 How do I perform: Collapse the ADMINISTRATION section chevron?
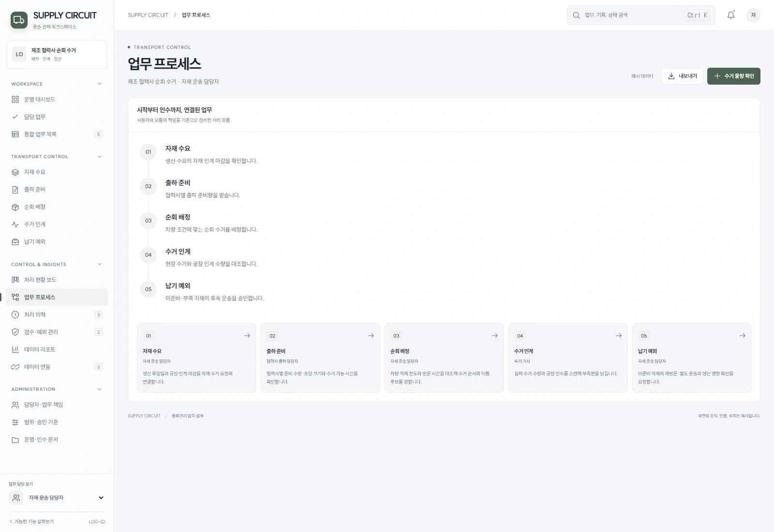pyautogui.click(x=100, y=389)
